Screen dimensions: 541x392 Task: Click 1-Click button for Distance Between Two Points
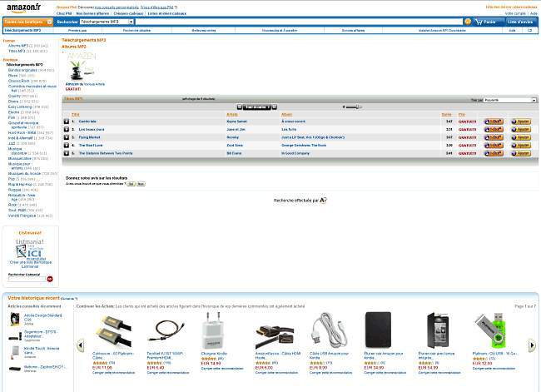click(x=494, y=153)
